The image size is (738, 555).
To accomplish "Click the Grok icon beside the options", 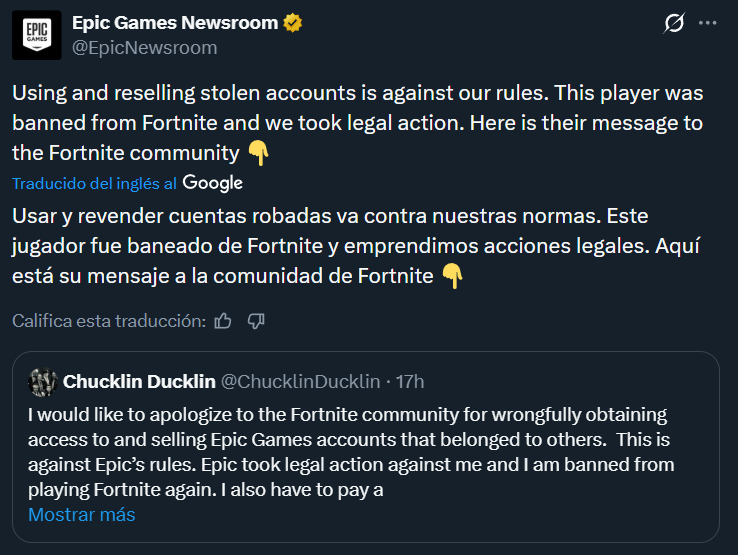I will click(x=674, y=23).
